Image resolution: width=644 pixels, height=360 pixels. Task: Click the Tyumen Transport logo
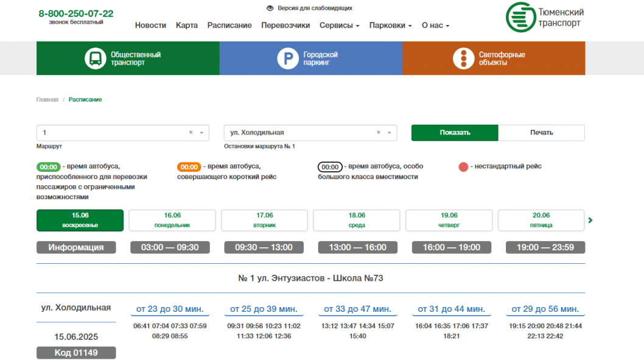point(545,18)
